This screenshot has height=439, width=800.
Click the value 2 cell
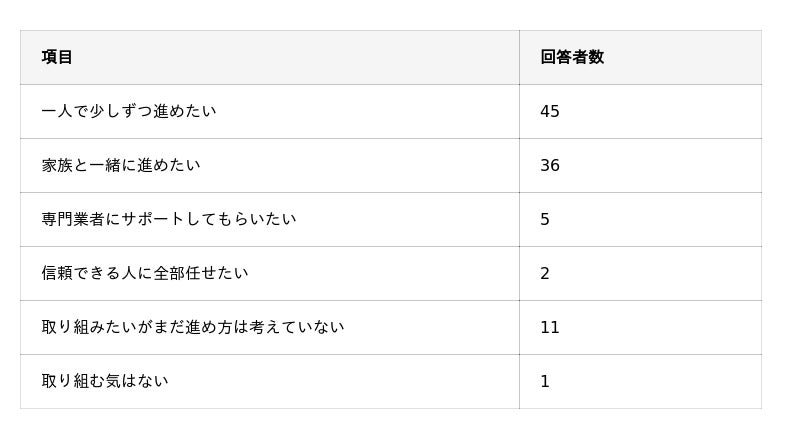click(x=545, y=273)
